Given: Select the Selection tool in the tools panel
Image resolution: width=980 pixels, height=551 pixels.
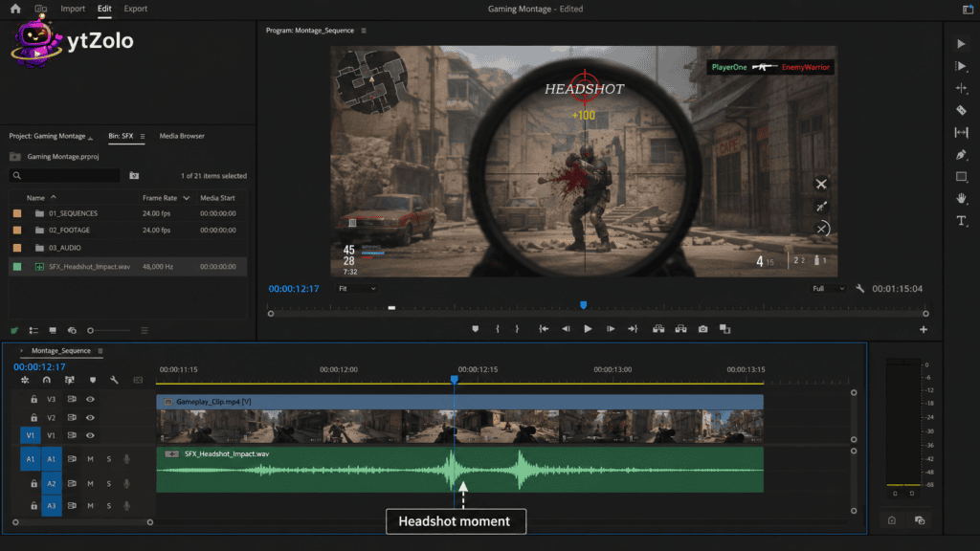Looking at the screenshot, I should point(961,44).
